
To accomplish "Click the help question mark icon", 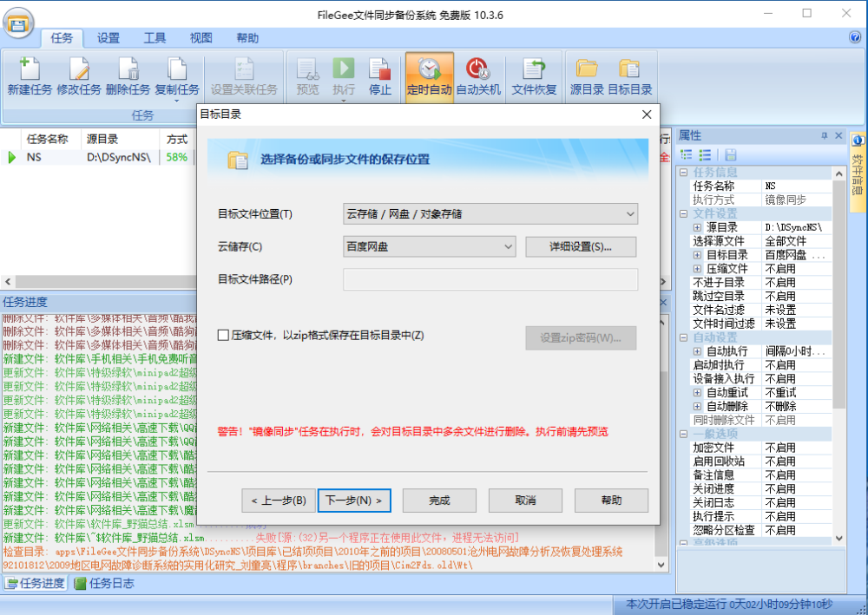I will (855, 37).
